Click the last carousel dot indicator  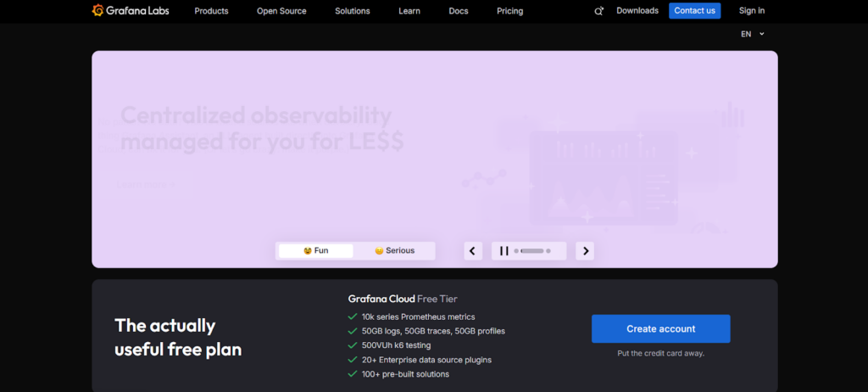548,251
